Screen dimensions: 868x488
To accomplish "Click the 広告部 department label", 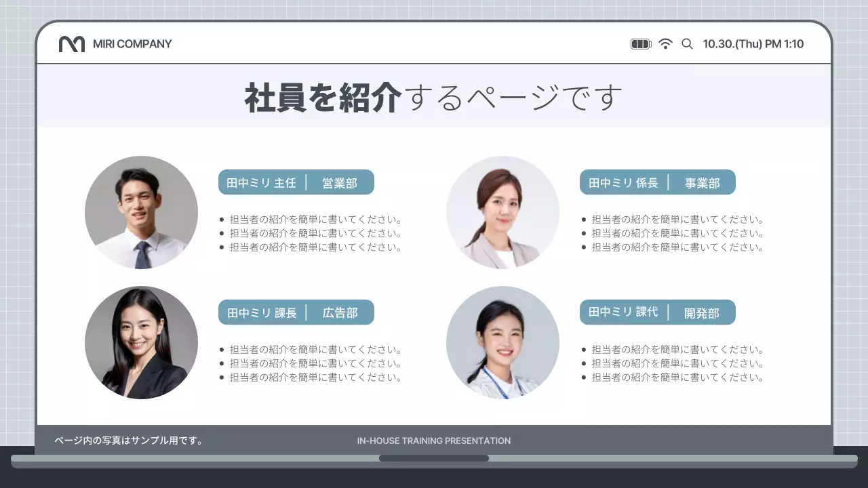I will pos(340,313).
